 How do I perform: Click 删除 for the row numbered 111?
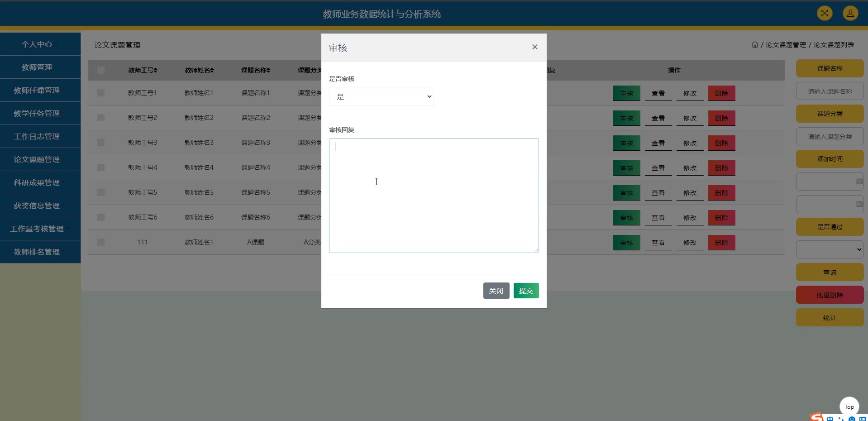721,243
